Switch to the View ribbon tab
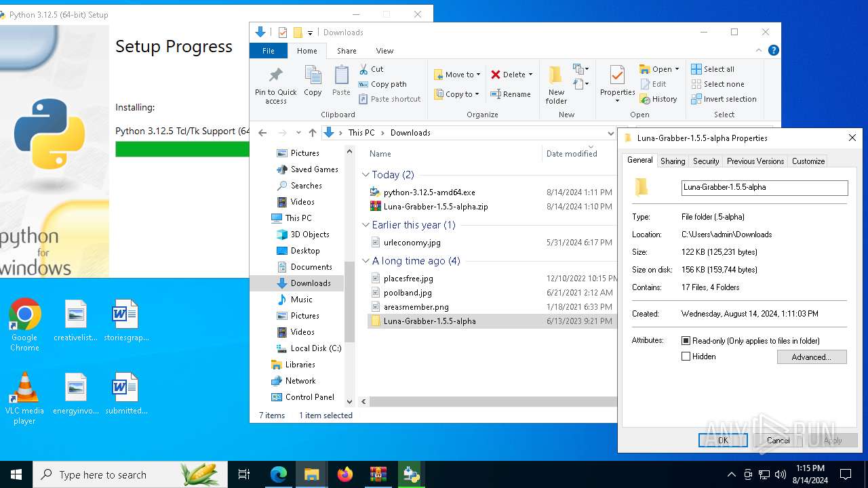Screen dimensions: 868x488 coord(384,51)
